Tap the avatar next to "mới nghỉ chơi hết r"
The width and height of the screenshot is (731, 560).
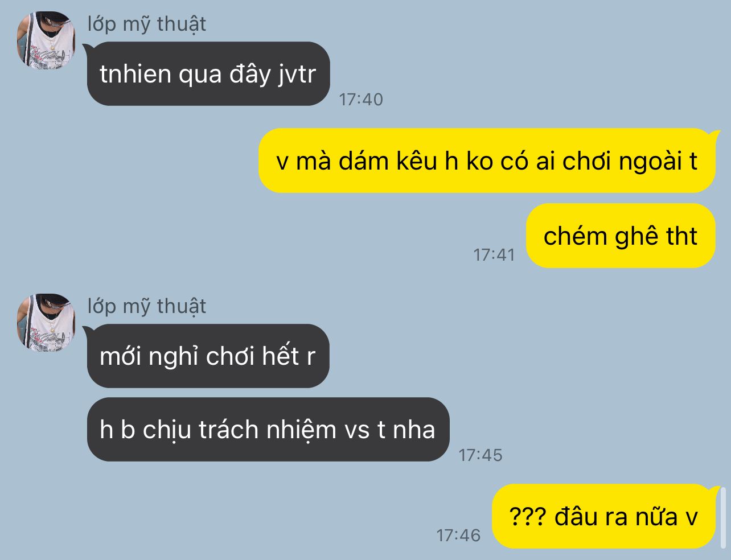tap(46, 323)
